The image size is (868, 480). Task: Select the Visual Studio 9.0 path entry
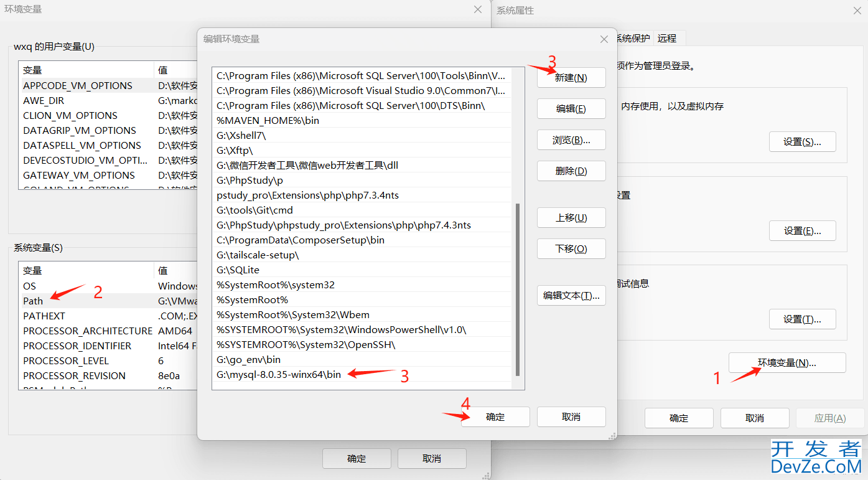point(362,91)
